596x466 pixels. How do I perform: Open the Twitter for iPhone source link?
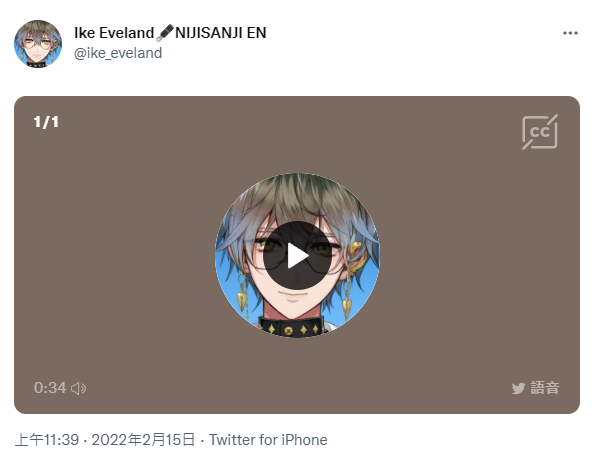point(268,440)
